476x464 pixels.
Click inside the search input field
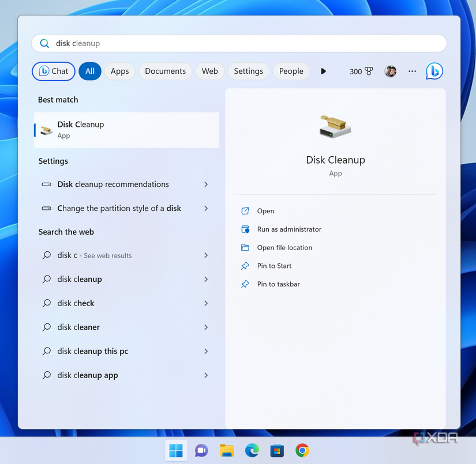coord(173,43)
